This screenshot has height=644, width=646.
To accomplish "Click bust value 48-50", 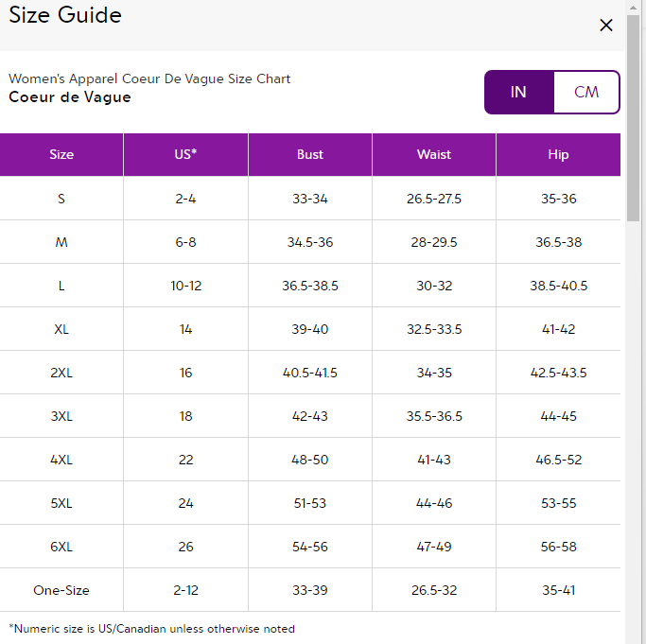I will (x=310, y=460).
